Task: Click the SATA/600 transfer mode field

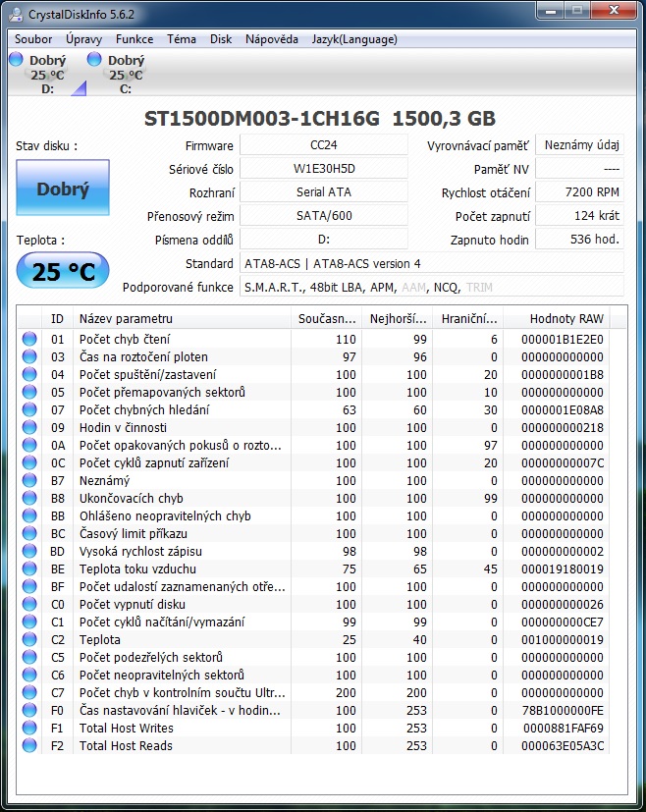Action: click(324, 215)
